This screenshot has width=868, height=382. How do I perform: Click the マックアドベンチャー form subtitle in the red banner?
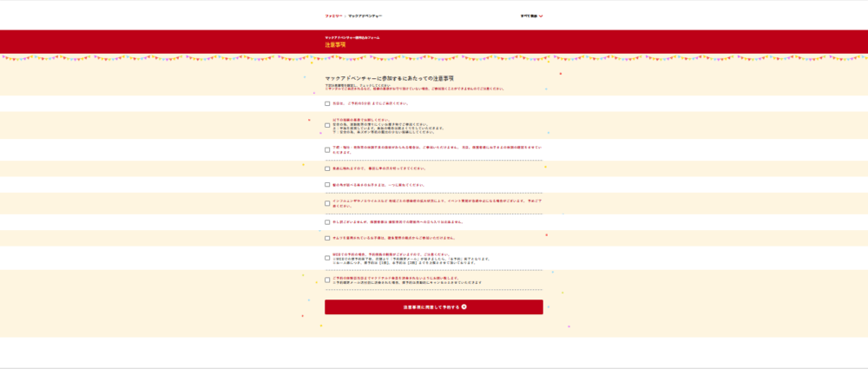coord(352,37)
